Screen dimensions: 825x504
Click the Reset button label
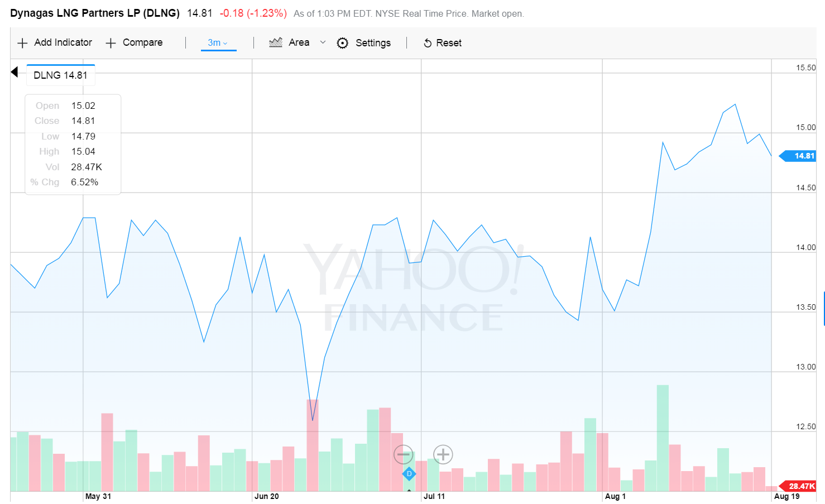pos(449,42)
